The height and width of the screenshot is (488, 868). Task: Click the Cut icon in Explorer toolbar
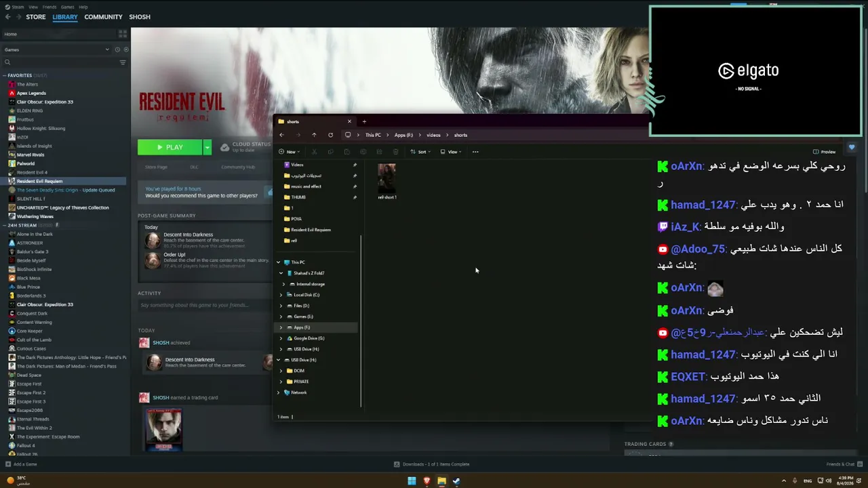[x=314, y=152]
